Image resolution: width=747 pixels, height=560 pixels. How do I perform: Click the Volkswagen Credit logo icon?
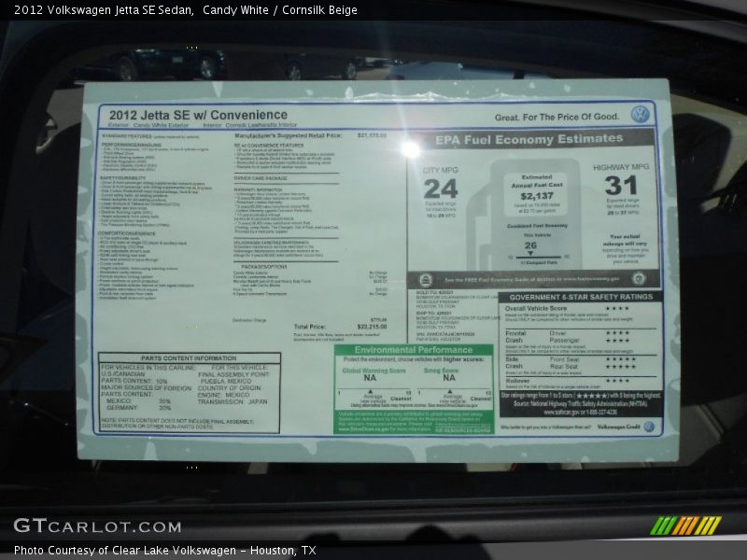coord(649,427)
